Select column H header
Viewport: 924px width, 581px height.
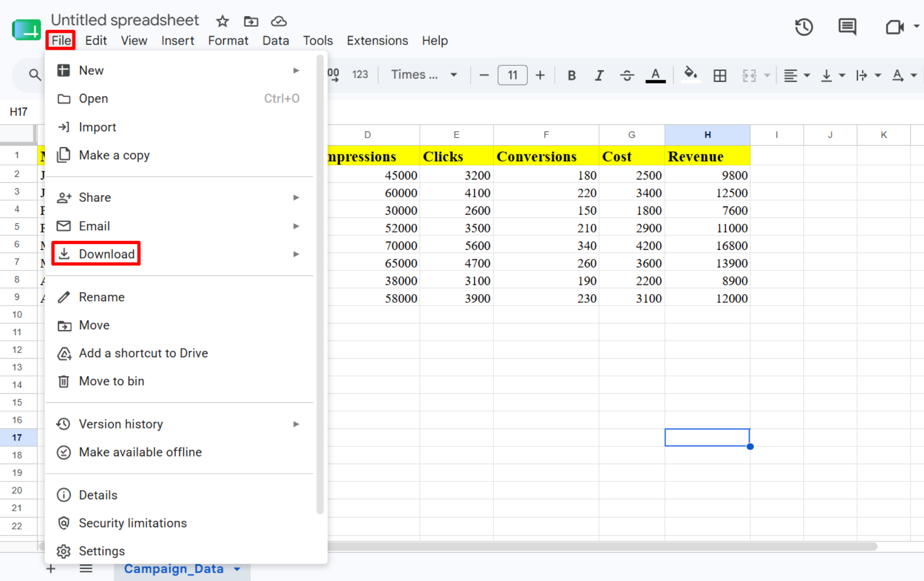pos(707,135)
